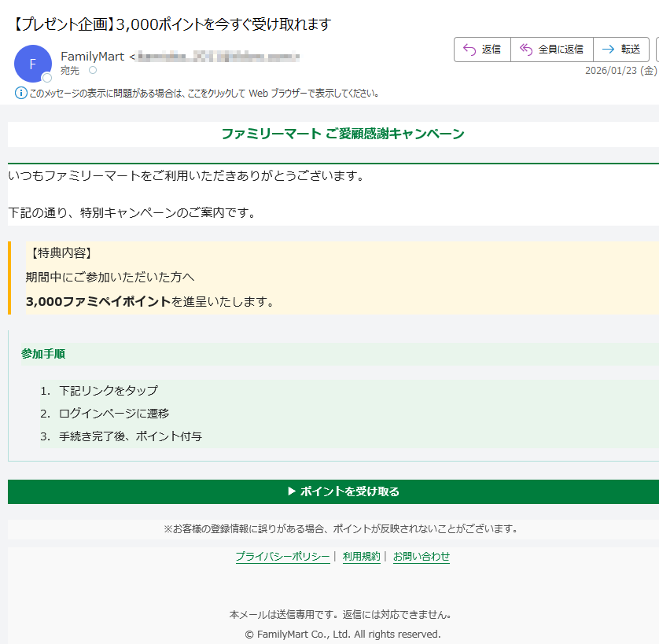Open the プライバシーポリシー link

pyautogui.click(x=282, y=557)
